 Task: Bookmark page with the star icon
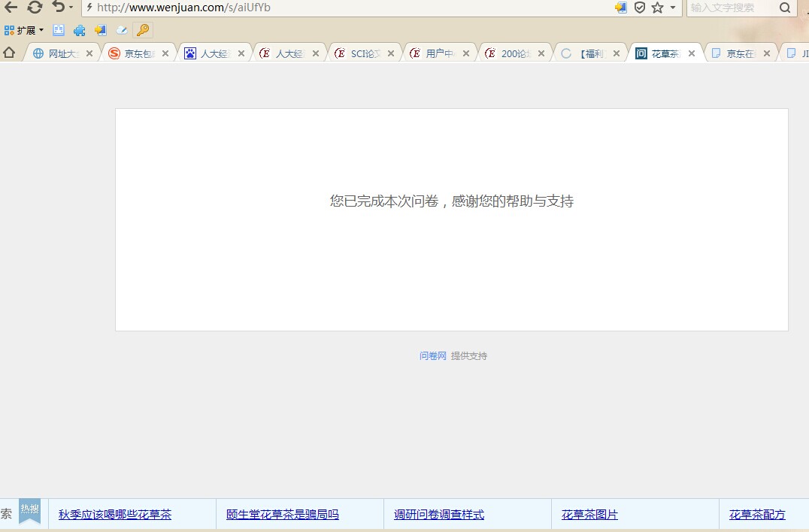(657, 8)
